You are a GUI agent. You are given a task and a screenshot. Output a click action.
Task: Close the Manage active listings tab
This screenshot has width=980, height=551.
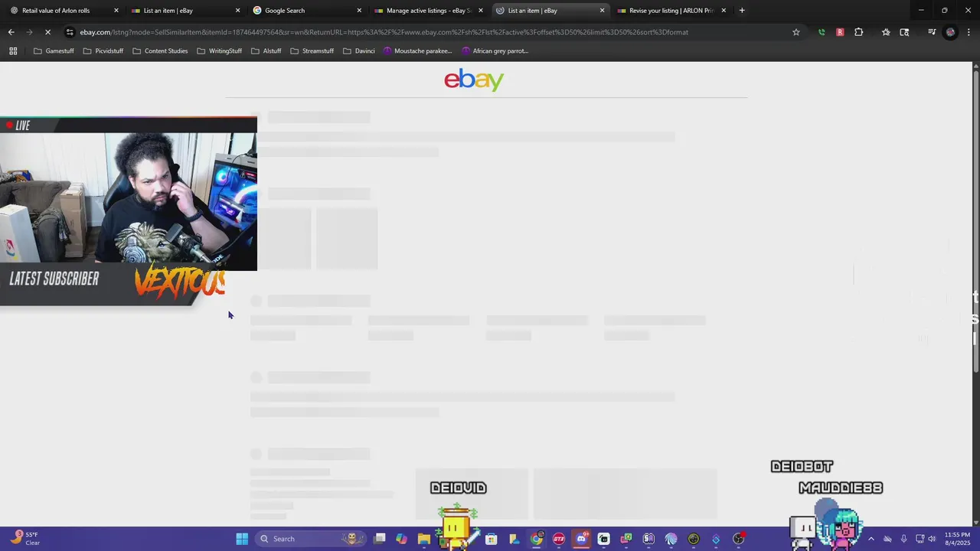[481, 11]
